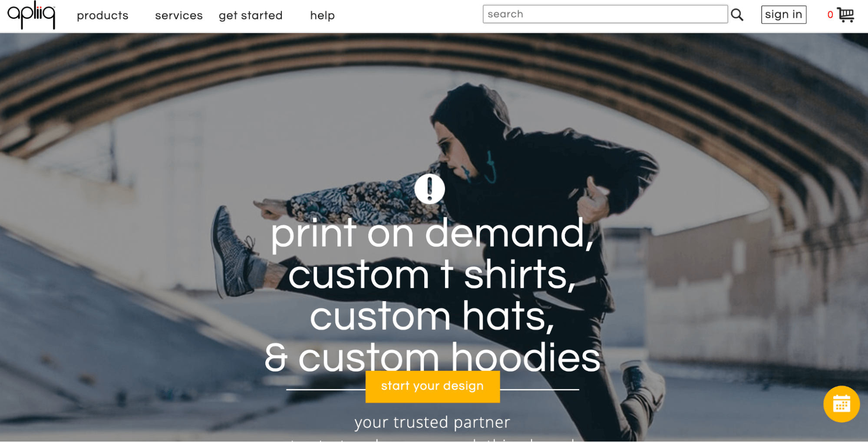This screenshot has height=442, width=868.
Task: Open the shopping cart icon
Action: tap(845, 15)
